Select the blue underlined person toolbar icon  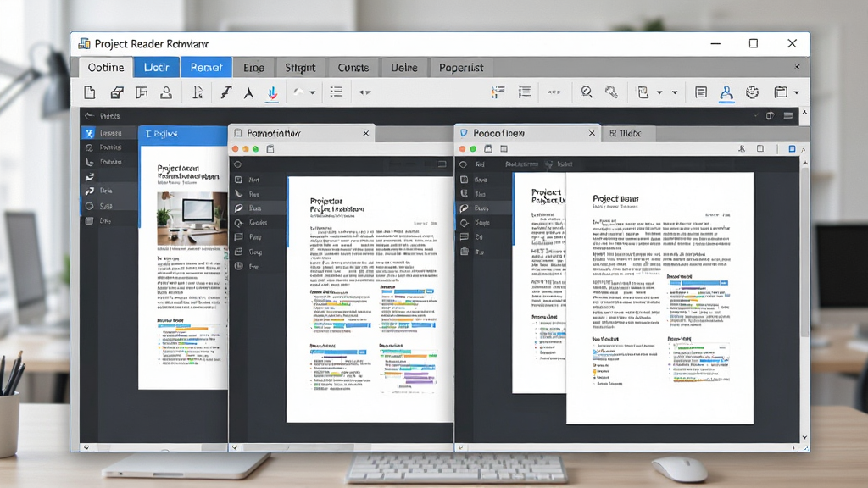726,93
